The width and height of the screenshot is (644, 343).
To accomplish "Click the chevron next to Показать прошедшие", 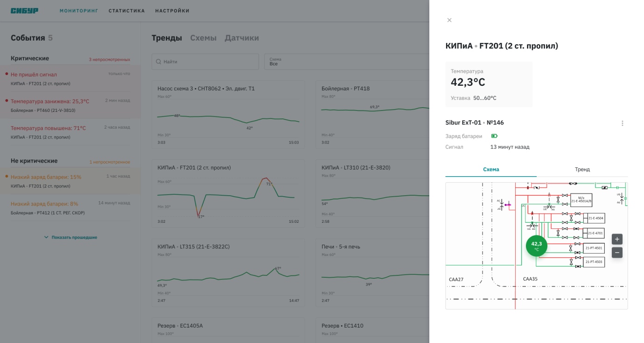I will [x=46, y=237].
